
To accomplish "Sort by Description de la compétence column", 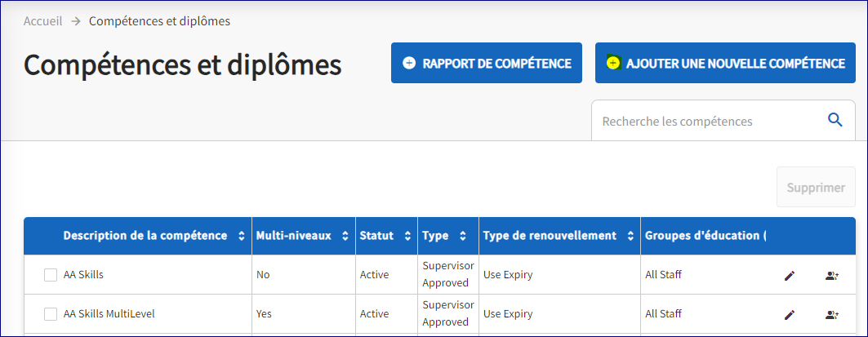I will (241, 237).
